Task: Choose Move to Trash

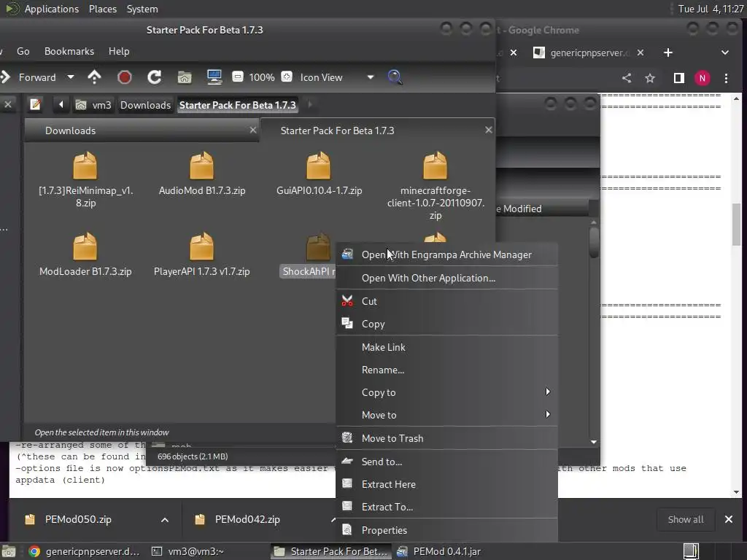Action: click(447, 438)
